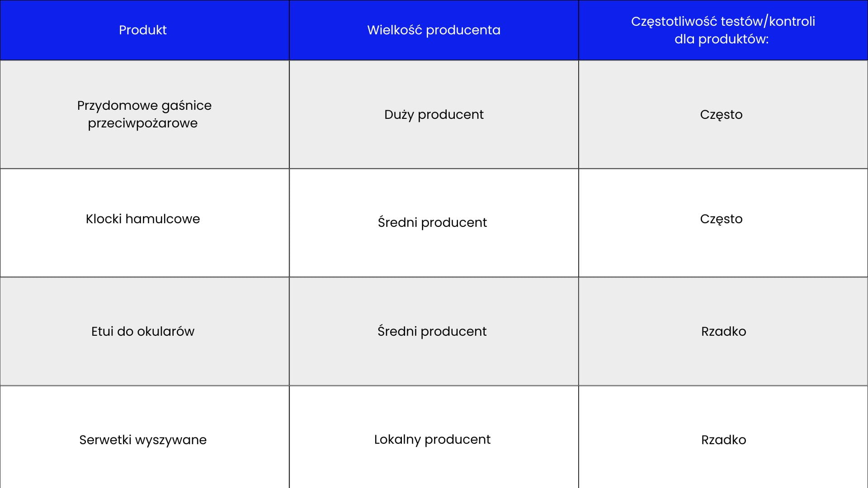This screenshot has width=868, height=488.
Task: Click the Serwetki wyszywane cell
Action: coord(143,440)
